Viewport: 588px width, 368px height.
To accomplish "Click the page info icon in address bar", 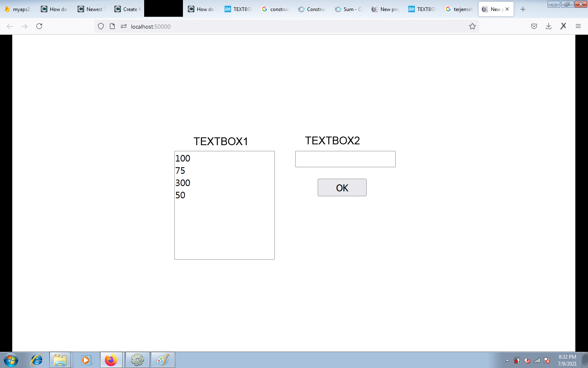I will click(x=112, y=26).
